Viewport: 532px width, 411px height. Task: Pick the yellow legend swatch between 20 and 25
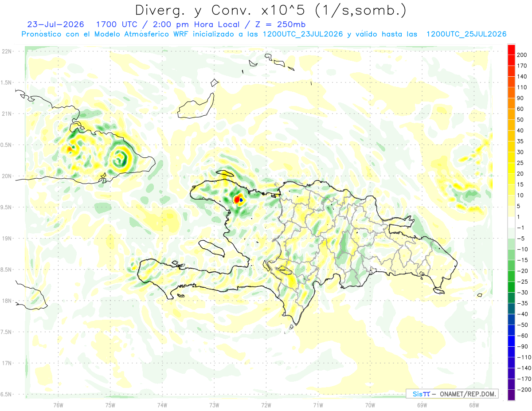(x=511, y=168)
